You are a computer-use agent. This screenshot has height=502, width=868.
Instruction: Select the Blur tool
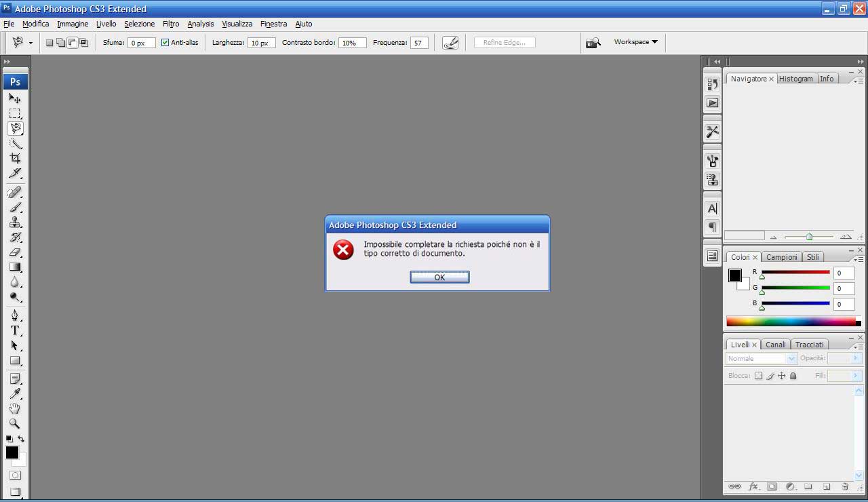(x=15, y=282)
